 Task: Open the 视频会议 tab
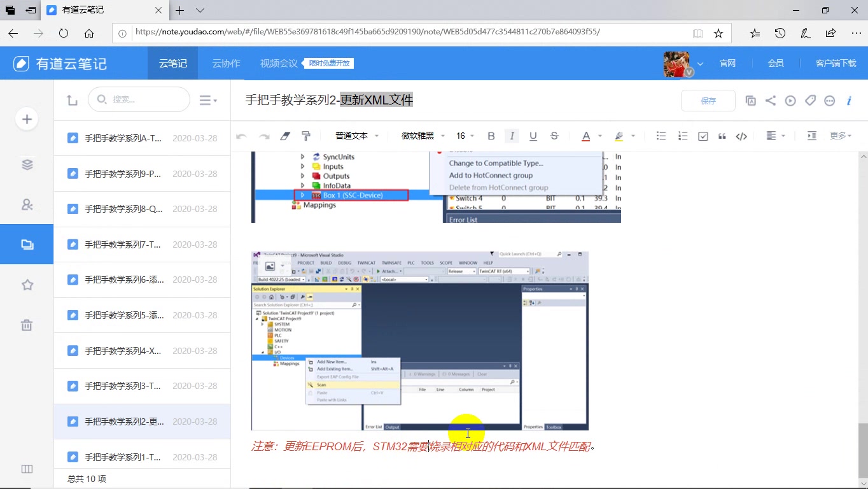pyautogui.click(x=279, y=63)
